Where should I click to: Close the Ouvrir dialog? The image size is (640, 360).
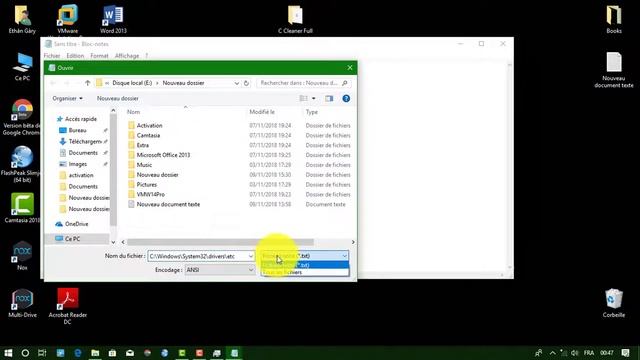[x=350, y=68]
